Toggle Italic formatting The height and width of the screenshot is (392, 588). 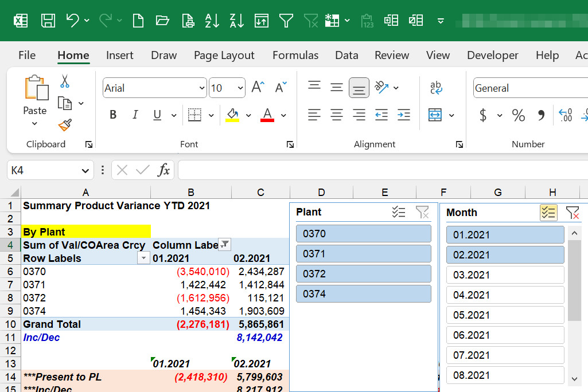[135, 115]
